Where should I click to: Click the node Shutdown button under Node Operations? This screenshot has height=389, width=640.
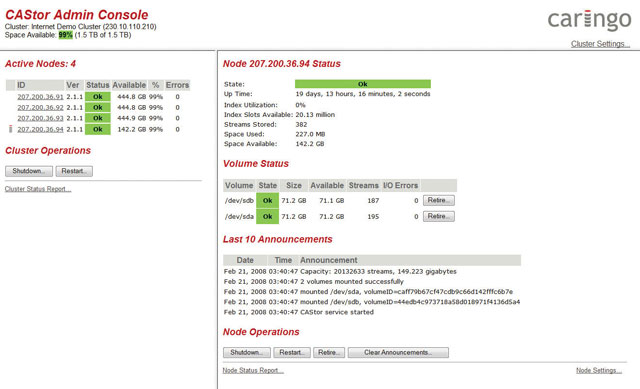[247, 352]
